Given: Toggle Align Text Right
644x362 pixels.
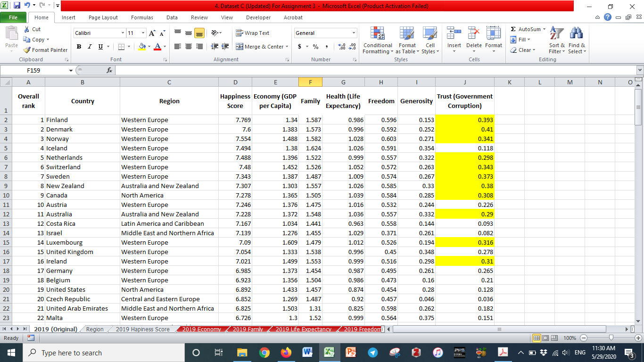Looking at the screenshot, I should tap(199, 47).
